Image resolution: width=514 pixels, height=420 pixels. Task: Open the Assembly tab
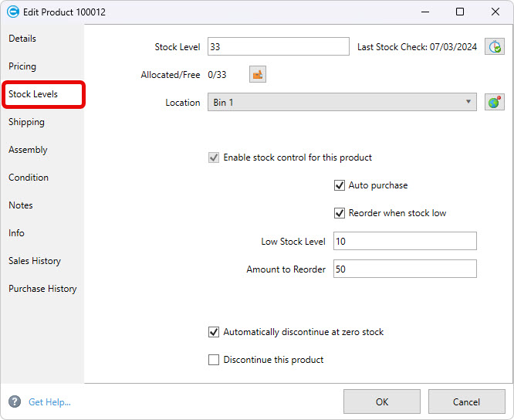click(x=28, y=150)
